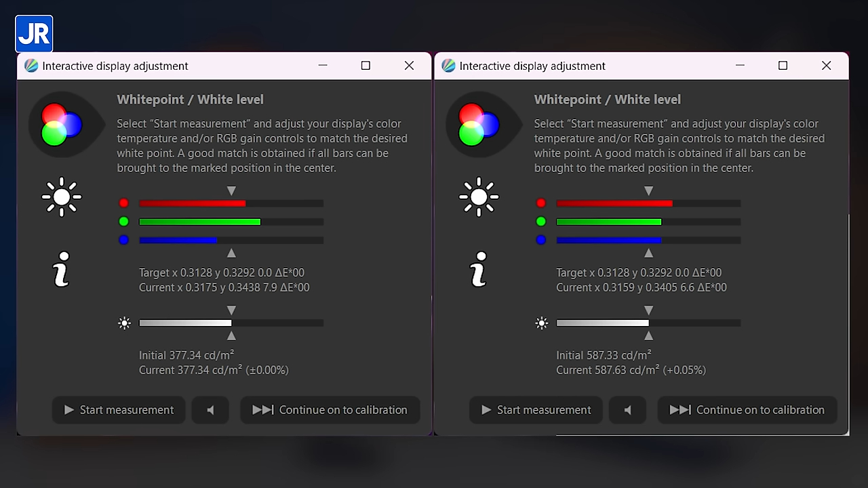
Task: Click Continue on to calibration in right window
Action: [x=747, y=410]
